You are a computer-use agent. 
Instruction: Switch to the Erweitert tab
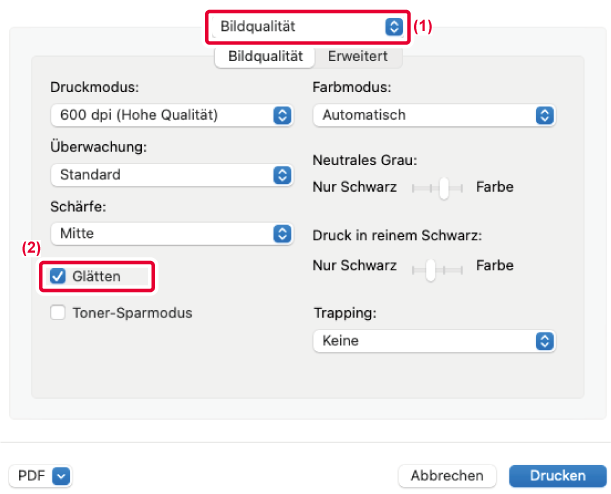pos(358,56)
